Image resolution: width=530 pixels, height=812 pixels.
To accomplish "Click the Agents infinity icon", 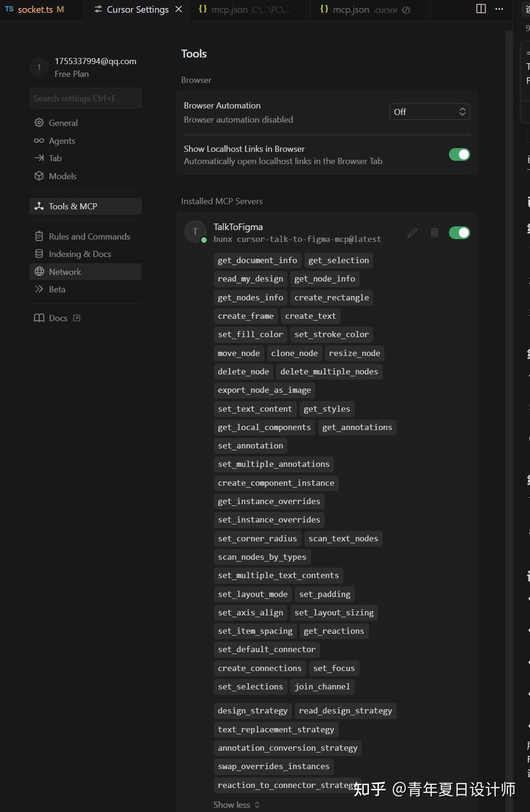I will click(39, 141).
